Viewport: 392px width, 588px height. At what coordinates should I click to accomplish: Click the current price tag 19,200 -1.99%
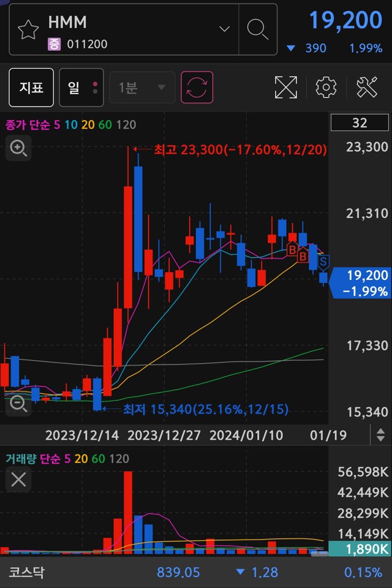pyautogui.click(x=361, y=283)
